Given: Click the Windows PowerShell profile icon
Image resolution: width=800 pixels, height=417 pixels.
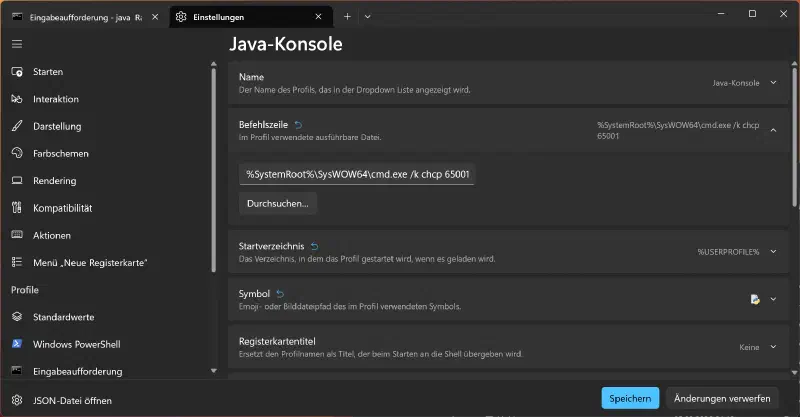Looking at the screenshot, I should tap(17, 344).
